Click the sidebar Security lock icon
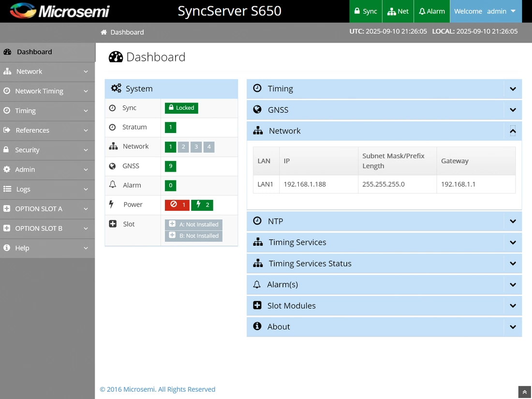Image resolution: width=532 pixels, height=399 pixels. (6, 149)
